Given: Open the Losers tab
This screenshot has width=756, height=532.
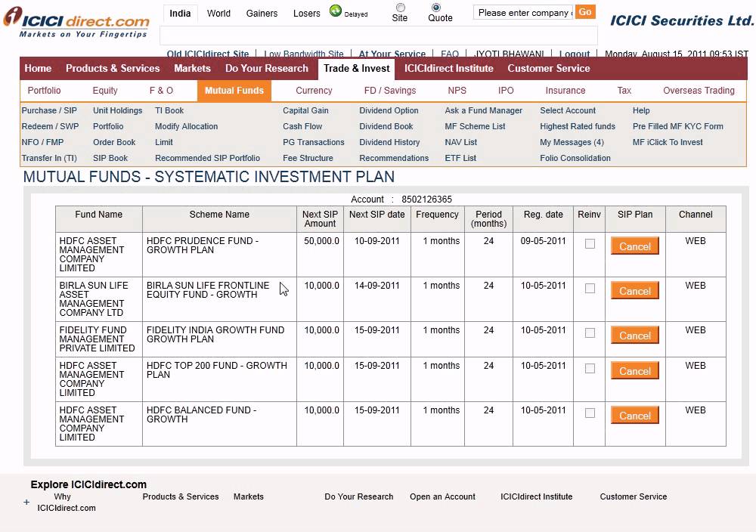Looking at the screenshot, I should (x=307, y=14).
